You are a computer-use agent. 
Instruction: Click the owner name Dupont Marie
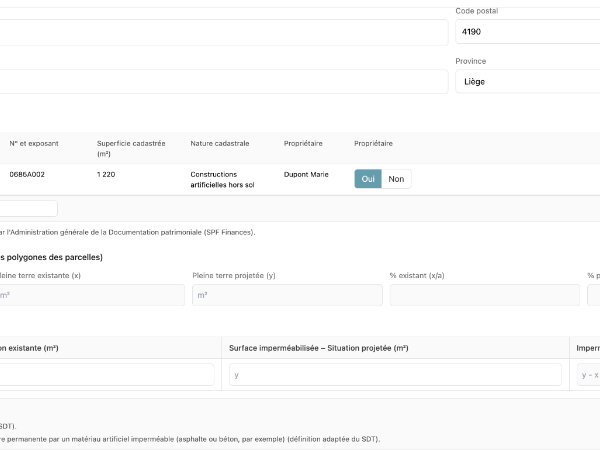306,174
